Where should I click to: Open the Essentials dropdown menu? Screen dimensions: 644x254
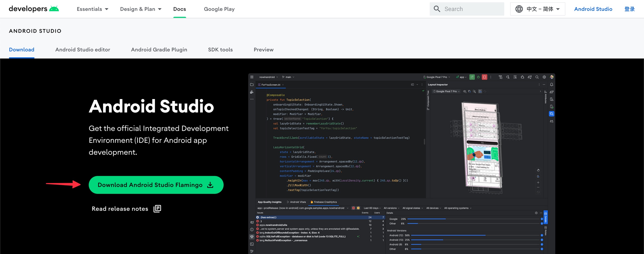pos(92,9)
